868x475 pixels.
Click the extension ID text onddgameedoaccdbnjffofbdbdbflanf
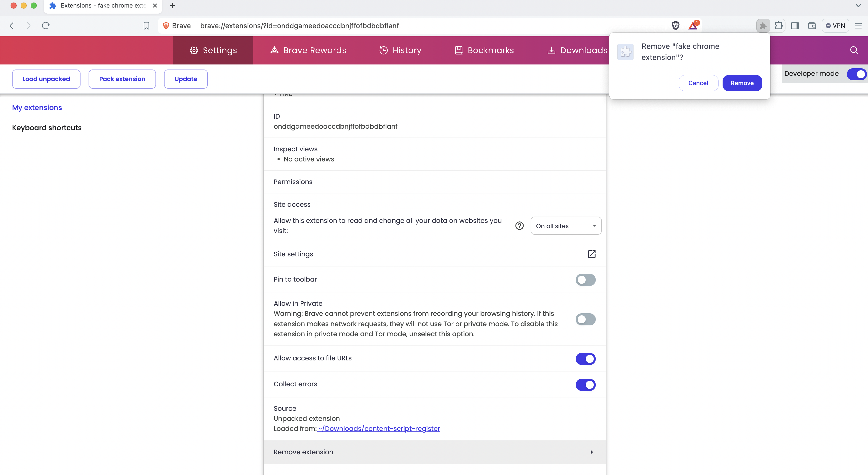[x=335, y=126]
